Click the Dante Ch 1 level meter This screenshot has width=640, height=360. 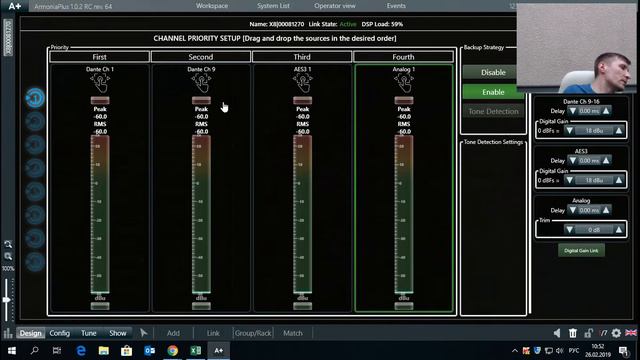pos(100,215)
